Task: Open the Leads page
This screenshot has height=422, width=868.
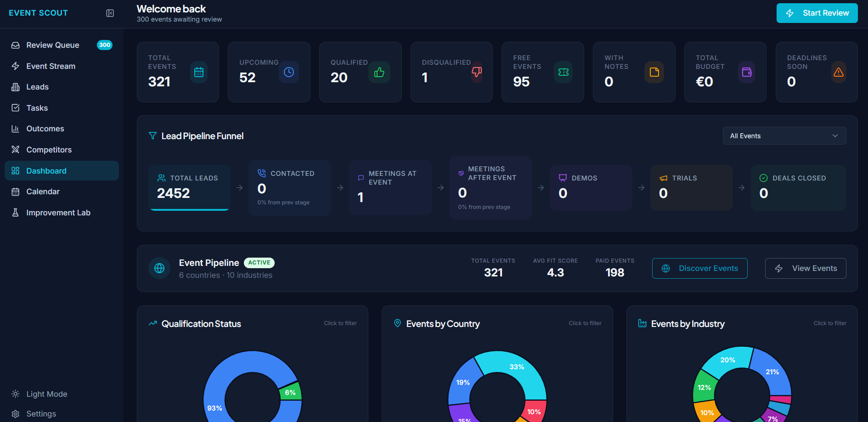Action: tap(62, 87)
